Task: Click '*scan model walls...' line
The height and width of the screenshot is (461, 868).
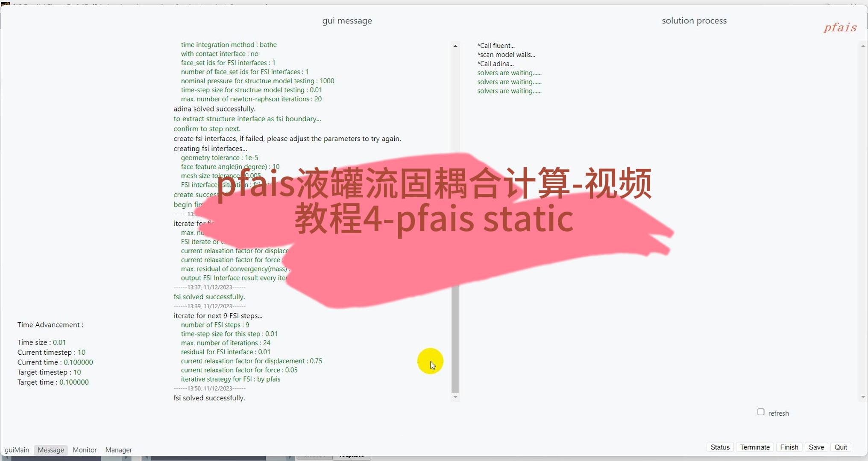Action: 506,55
